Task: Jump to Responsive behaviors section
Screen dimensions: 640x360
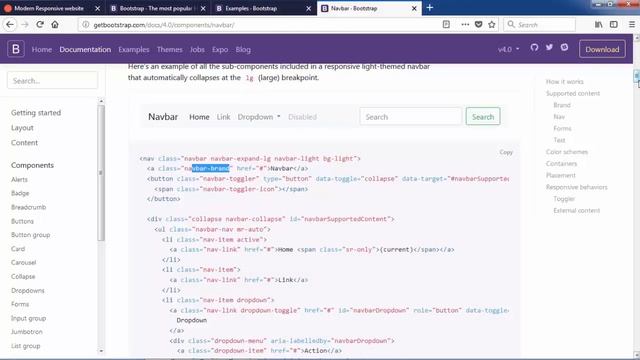Action: coord(577,187)
